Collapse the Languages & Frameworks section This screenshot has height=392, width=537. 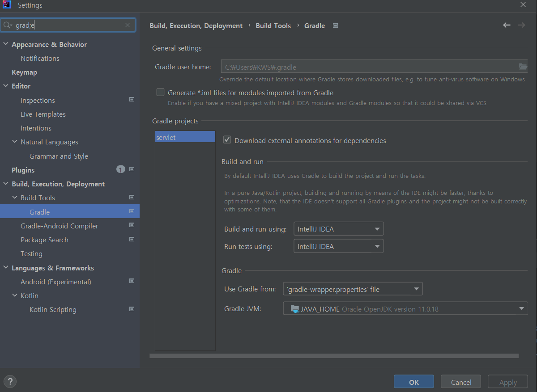(6, 268)
